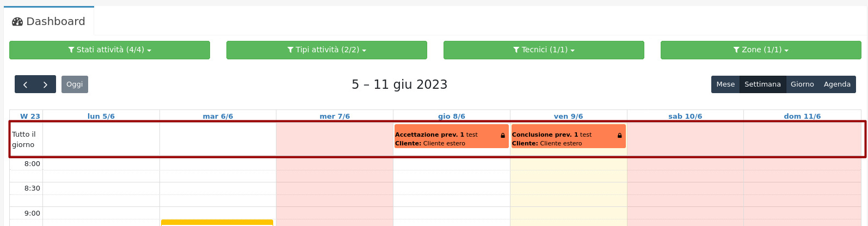Click the filter funnel icon for Zone
The width and height of the screenshot is (868, 226).
(736, 50)
